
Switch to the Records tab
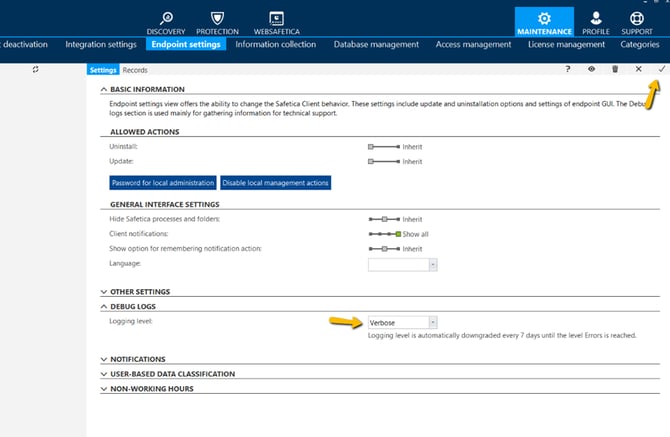(x=135, y=70)
